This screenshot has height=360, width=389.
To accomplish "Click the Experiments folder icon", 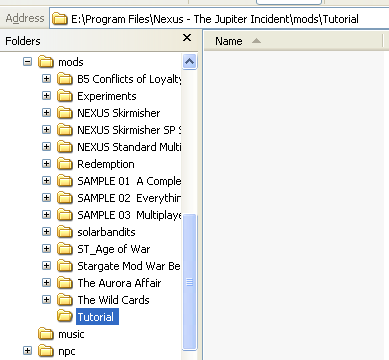I will pos(65,96).
